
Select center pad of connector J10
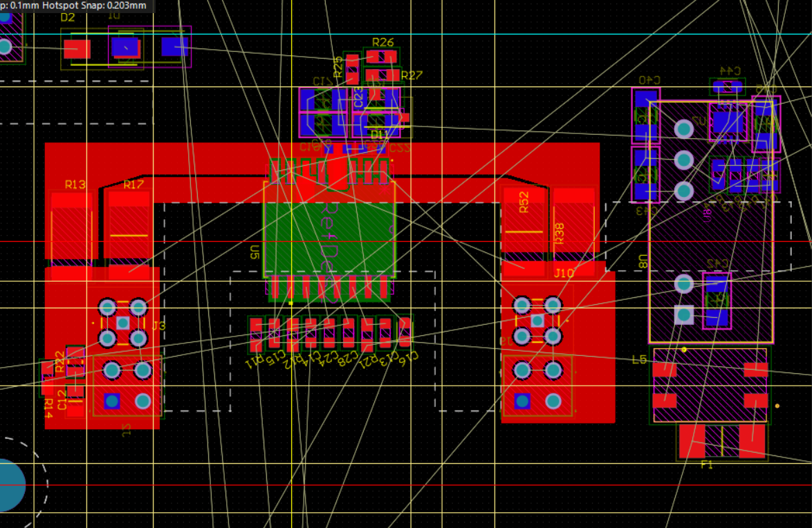point(537,321)
